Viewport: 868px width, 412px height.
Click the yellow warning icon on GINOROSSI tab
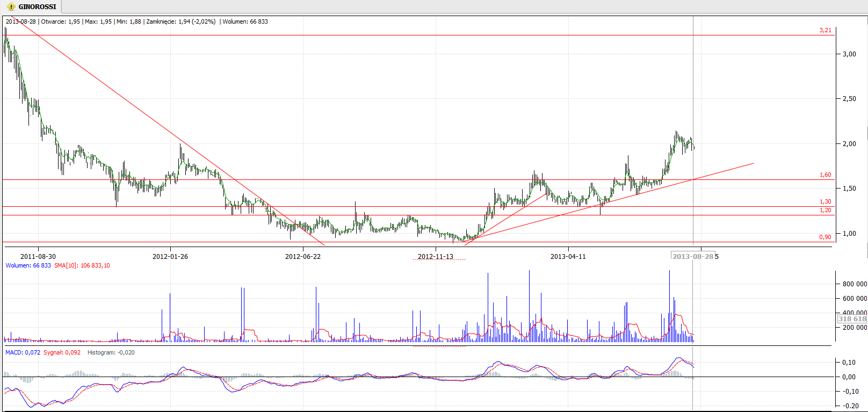click(11, 7)
